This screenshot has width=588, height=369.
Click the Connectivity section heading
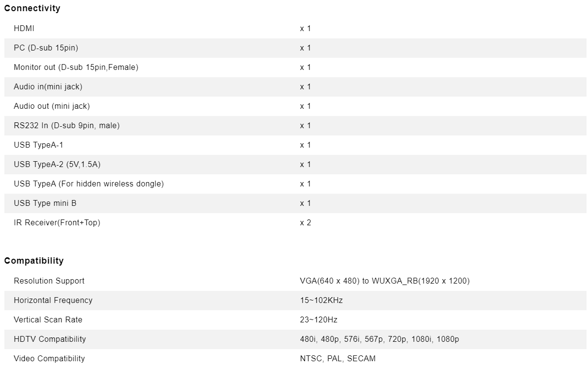pyautogui.click(x=32, y=8)
